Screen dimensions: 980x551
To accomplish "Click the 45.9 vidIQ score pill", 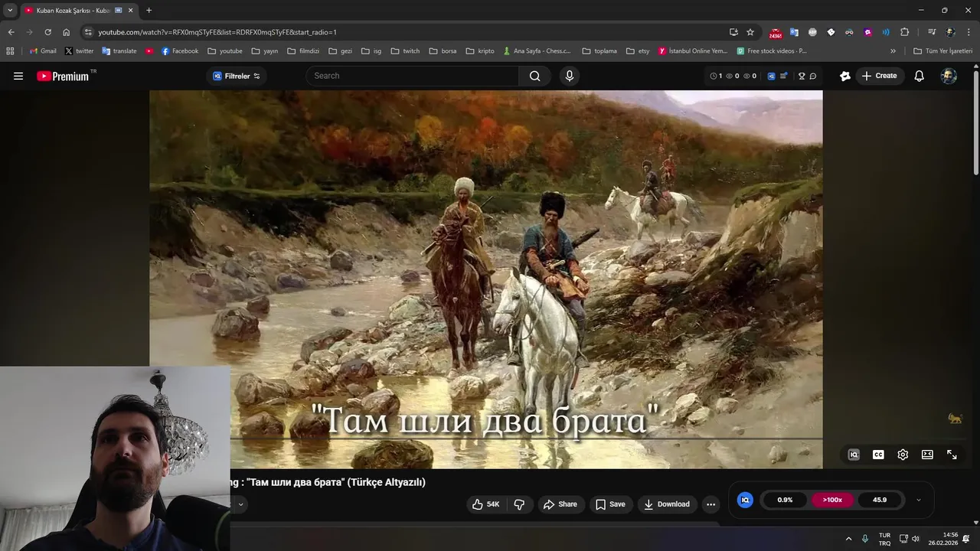I will coord(880,500).
